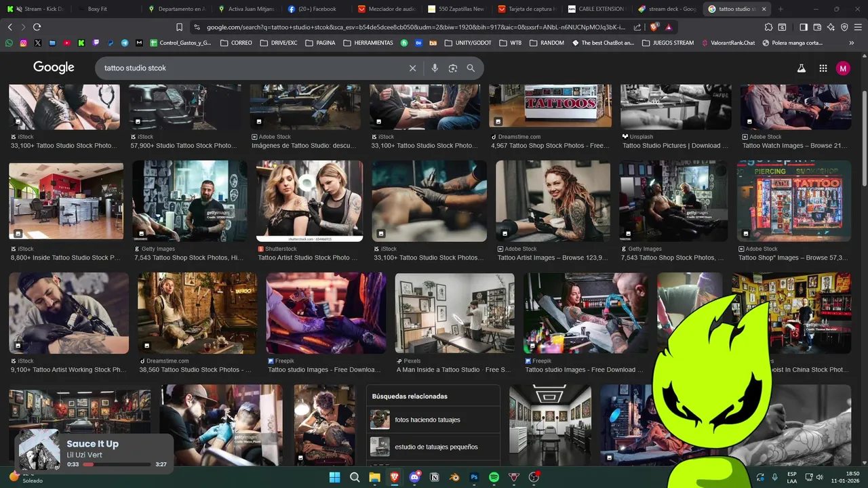The image size is (868, 488).
Task: Seek within the Sauce It Up progress bar
Action: (117, 464)
